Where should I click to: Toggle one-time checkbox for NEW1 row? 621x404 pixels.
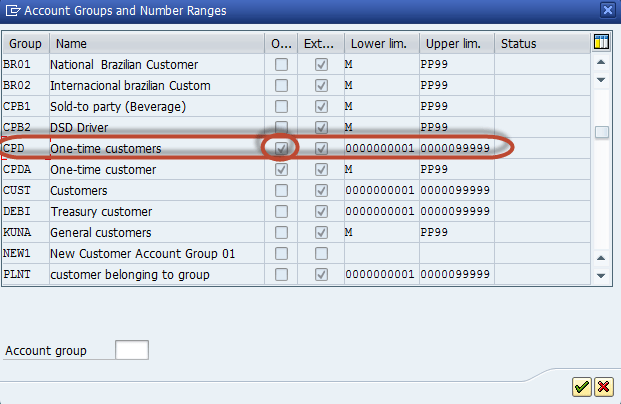pos(282,254)
